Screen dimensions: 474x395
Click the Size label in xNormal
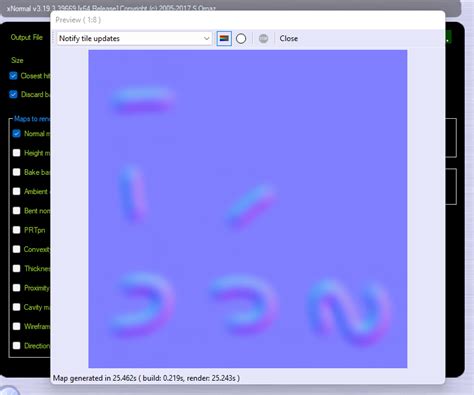[17, 60]
